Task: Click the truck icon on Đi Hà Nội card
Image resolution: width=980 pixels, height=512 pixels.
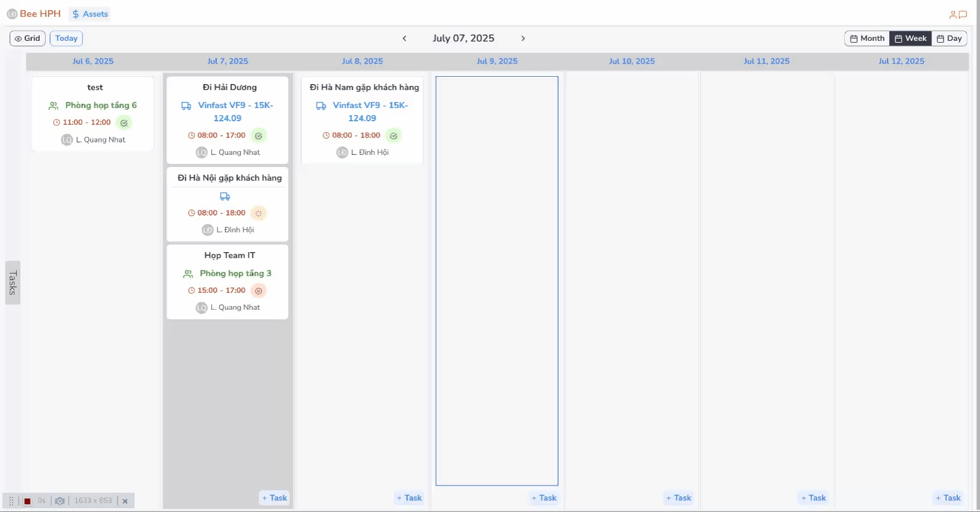Action: click(225, 196)
